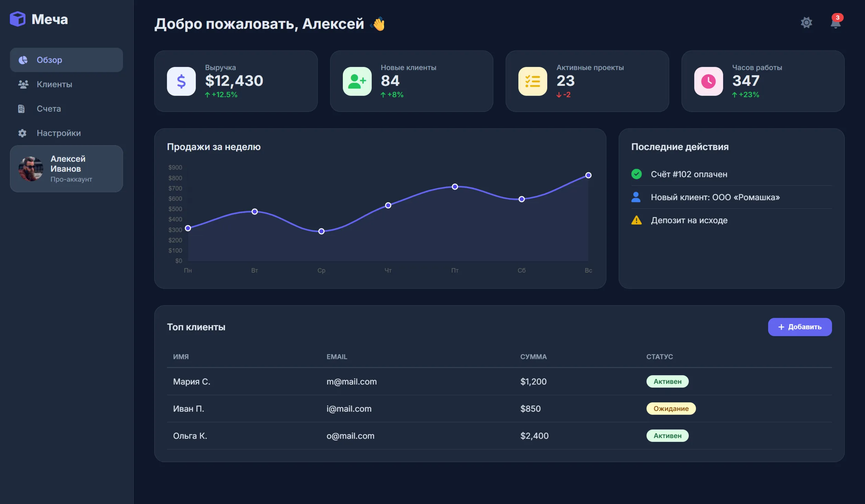Click the Обзор pie chart icon

23,60
